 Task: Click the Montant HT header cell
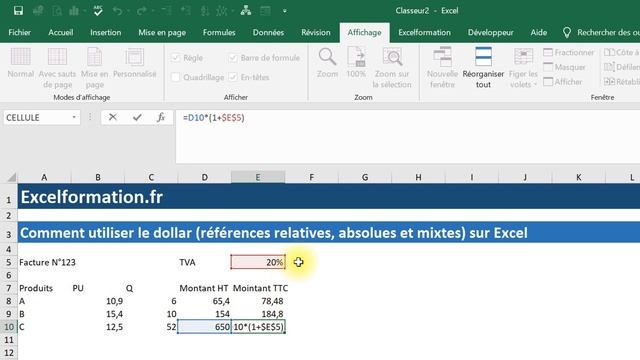(204, 288)
